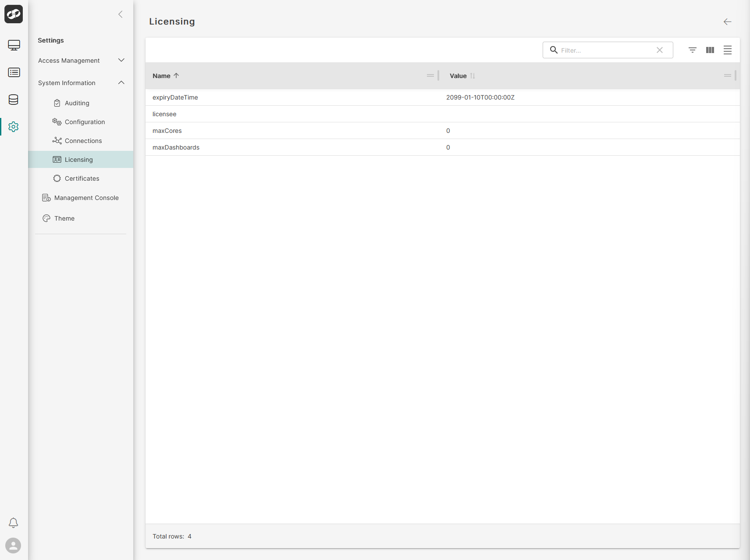750x560 pixels.
Task: Open Value column menu handle
Action: pos(728,75)
